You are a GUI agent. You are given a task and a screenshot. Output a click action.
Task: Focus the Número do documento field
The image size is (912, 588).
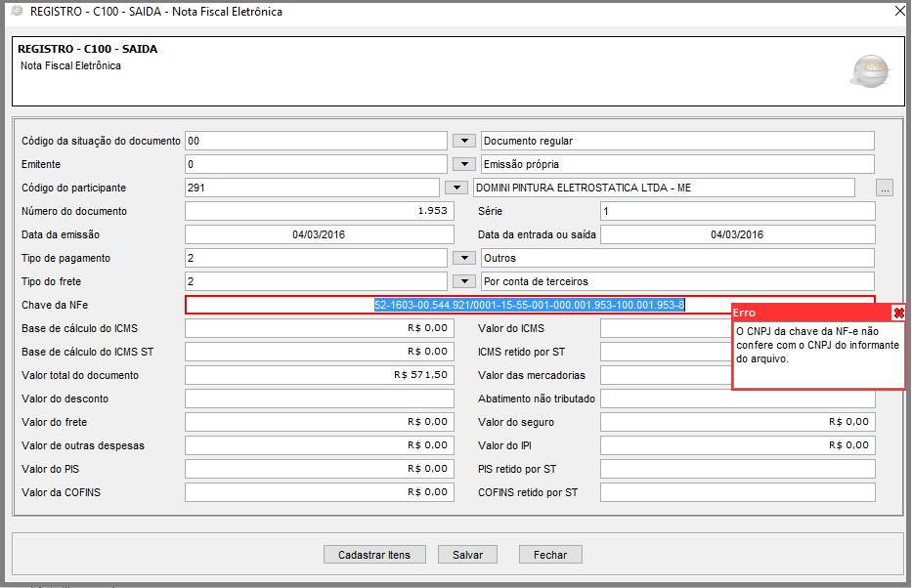click(319, 211)
